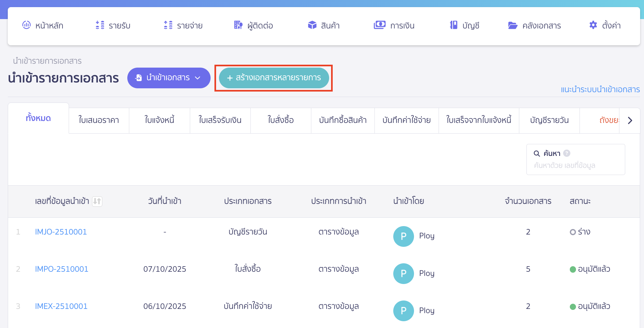This screenshot has width=644, height=328.
Task: Open the ตั้งค่า settings gear icon
Action: click(x=593, y=25)
